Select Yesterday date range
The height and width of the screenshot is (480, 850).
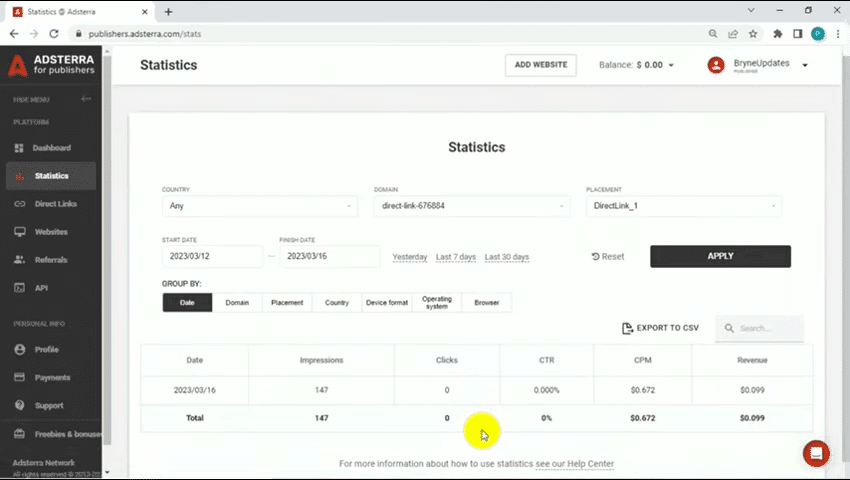tap(410, 257)
